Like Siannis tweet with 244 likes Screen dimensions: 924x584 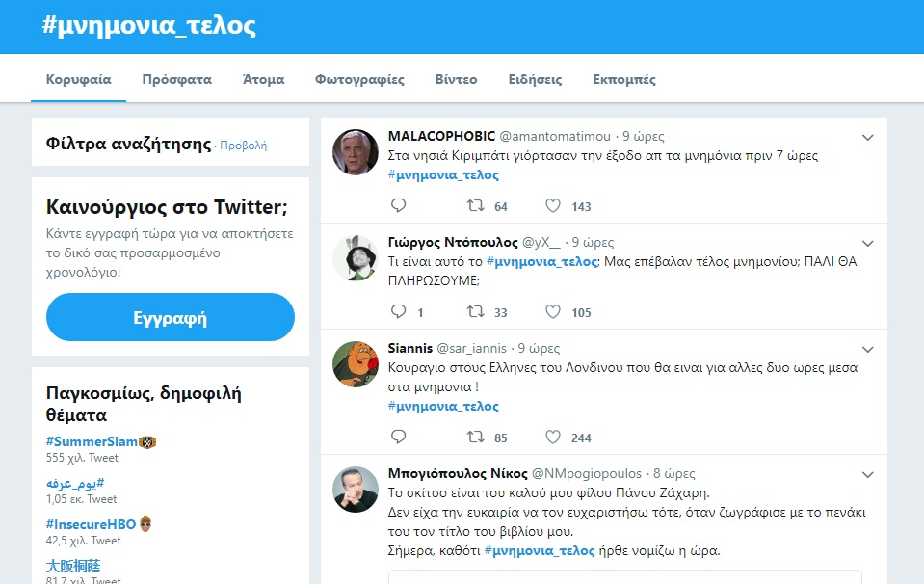click(553, 437)
